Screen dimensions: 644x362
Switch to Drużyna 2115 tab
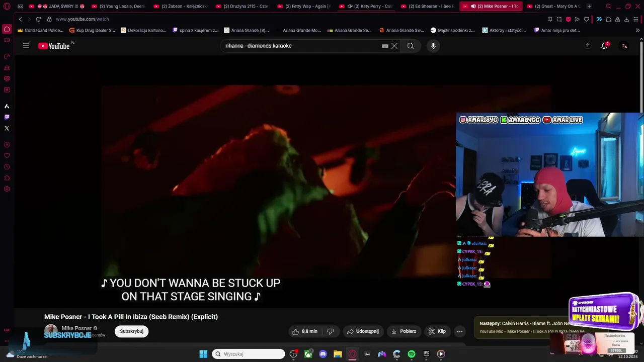242,6
